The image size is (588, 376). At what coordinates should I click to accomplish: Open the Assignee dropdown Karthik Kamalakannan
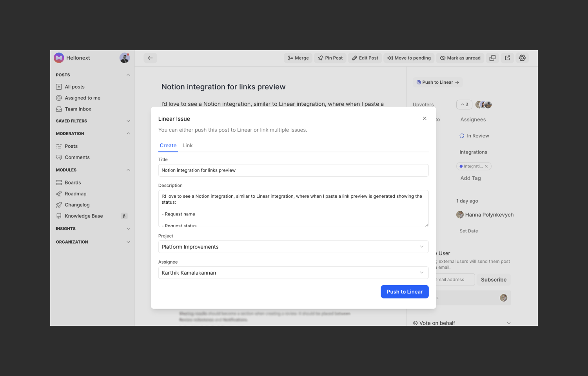(x=293, y=273)
